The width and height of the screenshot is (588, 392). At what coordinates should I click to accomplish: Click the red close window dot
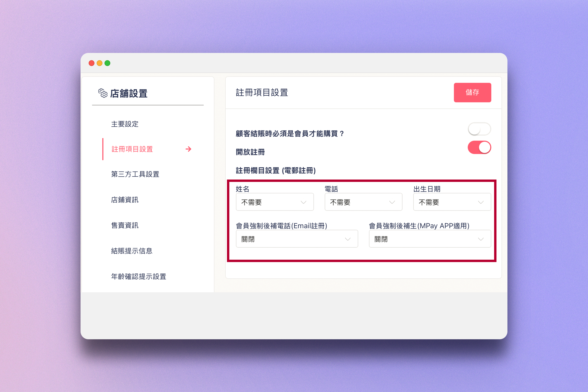click(x=92, y=63)
